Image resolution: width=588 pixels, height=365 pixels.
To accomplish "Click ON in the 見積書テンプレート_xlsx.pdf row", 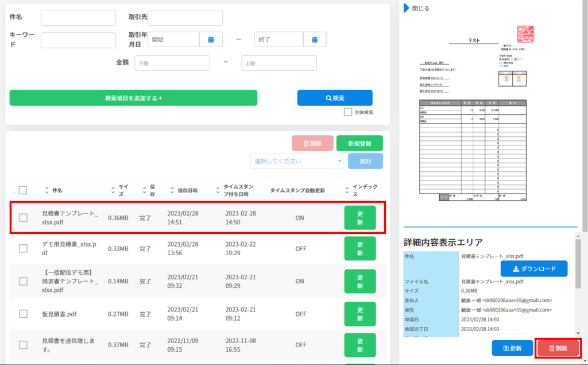I will point(300,218).
